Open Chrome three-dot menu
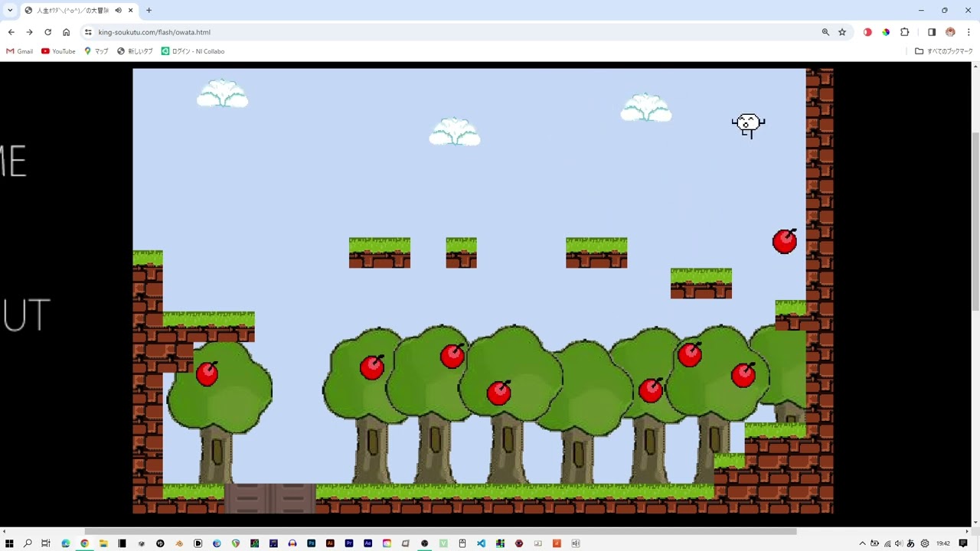The width and height of the screenshot is (980, 551). [x=969, y=32]
